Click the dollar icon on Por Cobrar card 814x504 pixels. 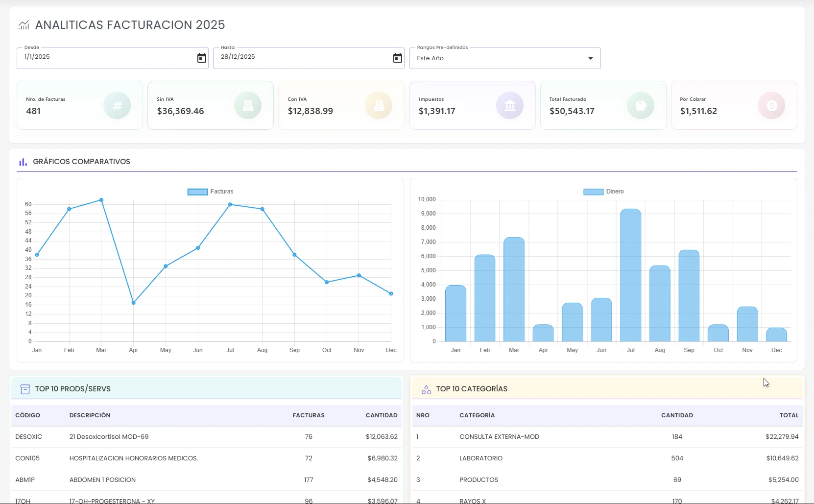click(771, 105)
